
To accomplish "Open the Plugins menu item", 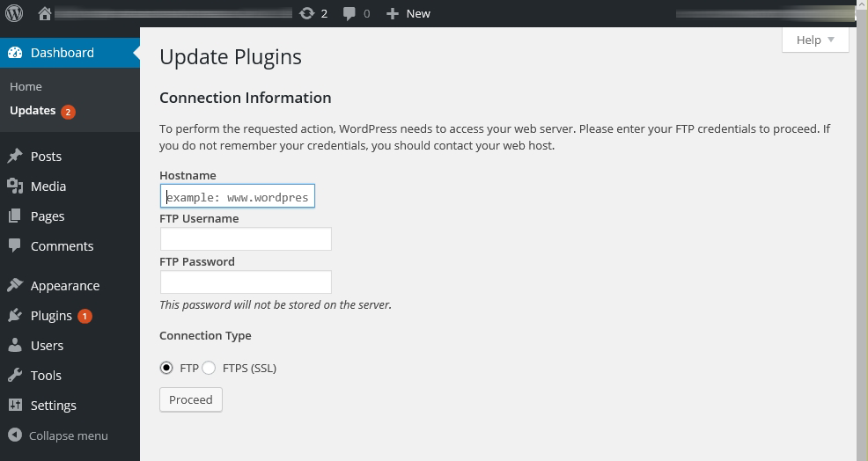I will pos(51,315).
